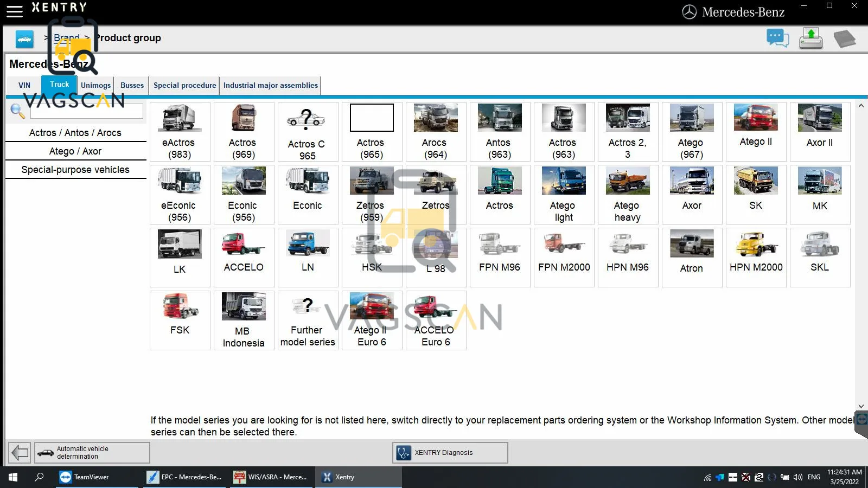Select the eEconic (956) model

(180, 195)
